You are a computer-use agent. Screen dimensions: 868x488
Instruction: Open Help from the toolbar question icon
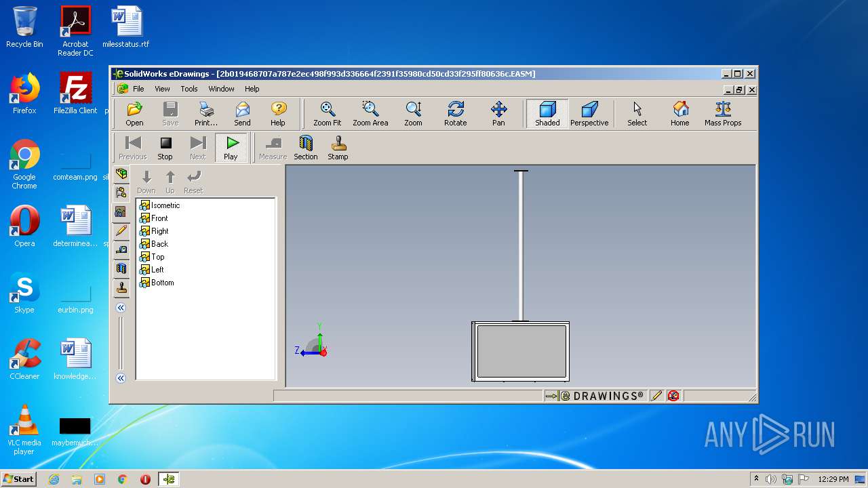(278, 114)
